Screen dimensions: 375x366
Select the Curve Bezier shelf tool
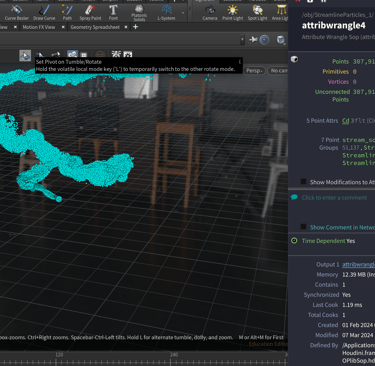pyautogui.click(x=16, y=12)
